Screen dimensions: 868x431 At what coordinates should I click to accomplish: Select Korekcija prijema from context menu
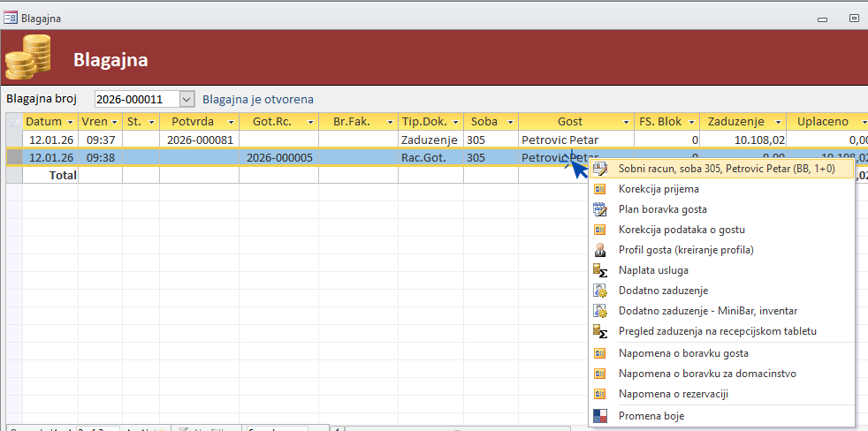pos(659,189)
